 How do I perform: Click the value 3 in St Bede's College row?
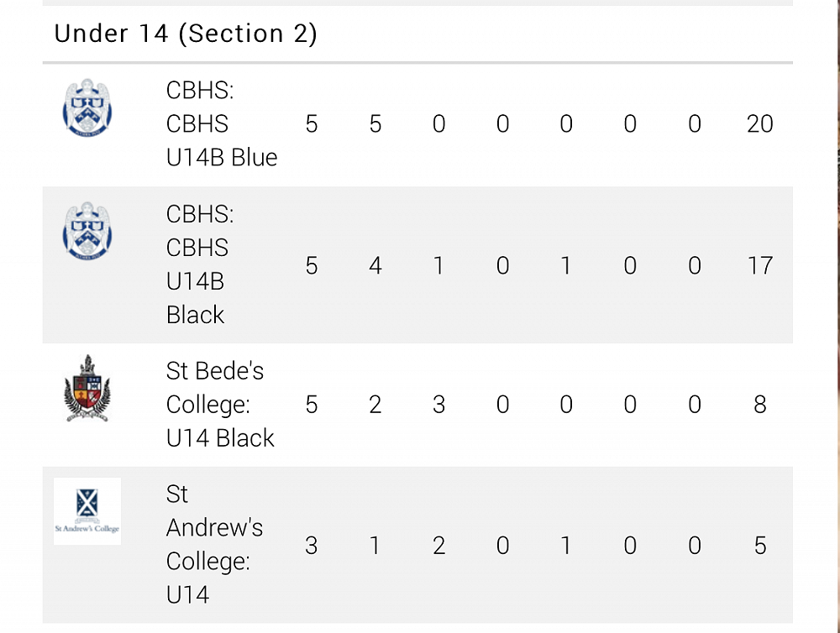click(438, 405)
